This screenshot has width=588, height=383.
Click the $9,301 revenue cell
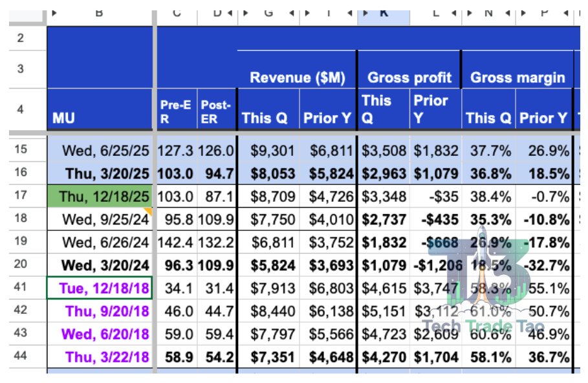click(268, 151)
